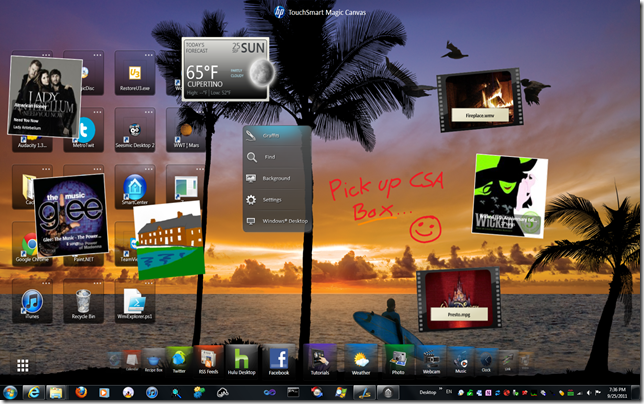Select the Glee: The Music album cover
Image resolution: width=644 pixels, height=404 pixels.
(x=71, y=215)
